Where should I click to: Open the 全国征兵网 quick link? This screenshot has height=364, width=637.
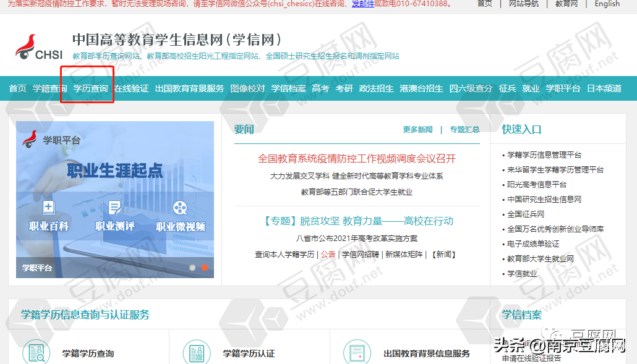tap(526, 214)
